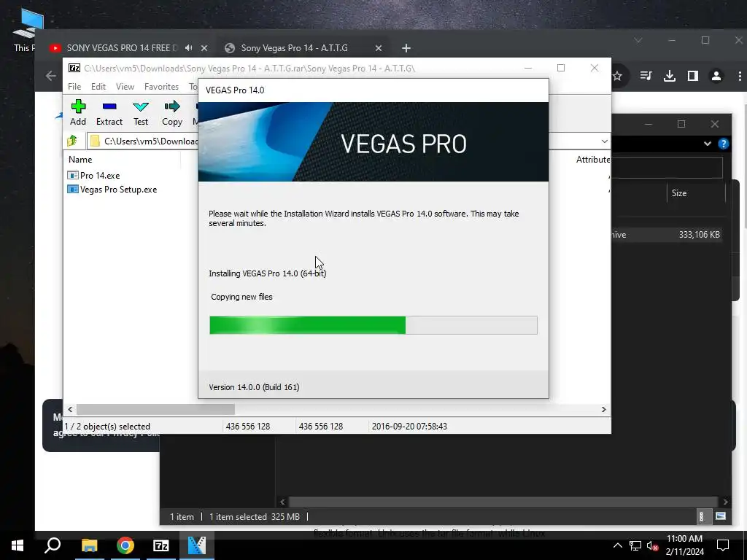
Task: Click the 7-Zip horizontal scrollbar thumb
Action: 156,410
